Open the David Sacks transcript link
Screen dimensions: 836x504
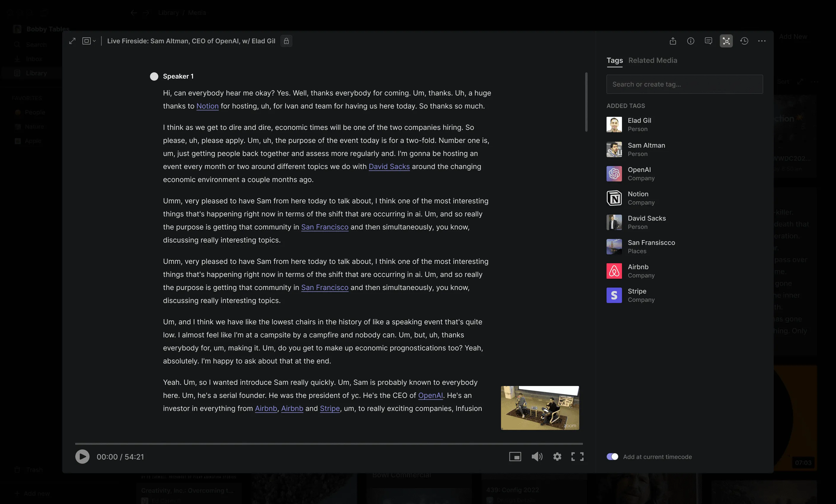(389, 166)
